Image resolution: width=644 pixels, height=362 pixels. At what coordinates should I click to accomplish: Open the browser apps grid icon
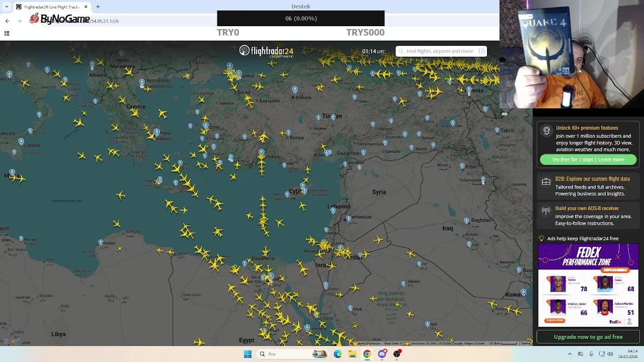7,33
